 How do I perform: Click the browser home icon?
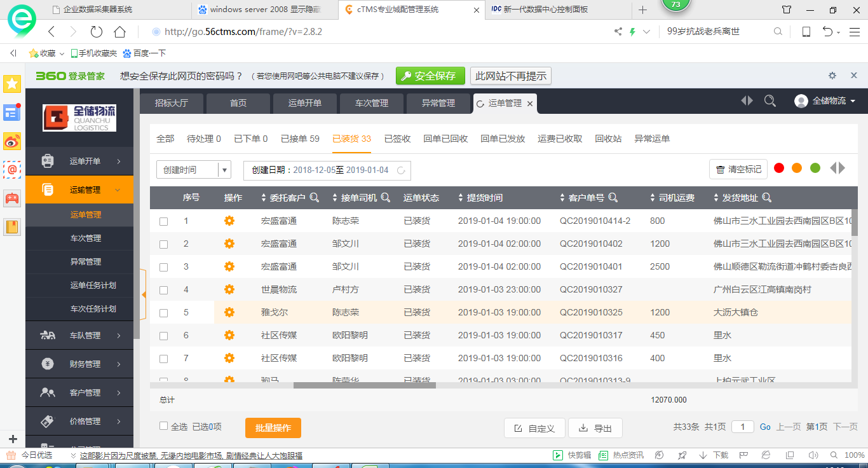click(x=119, y=32)
